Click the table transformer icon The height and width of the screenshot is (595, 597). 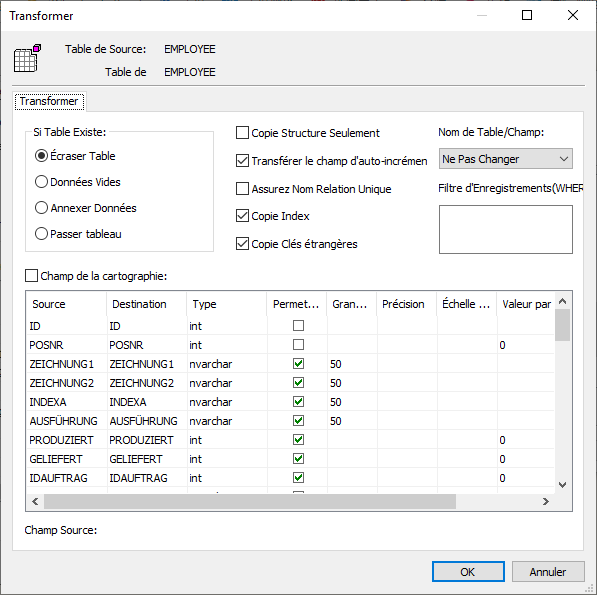pos(27,58)
